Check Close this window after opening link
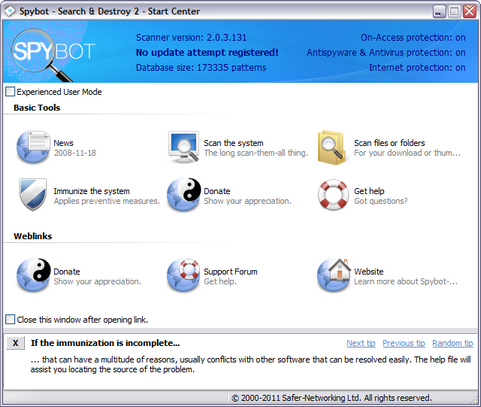The width and height of the screenshot is (481, 407). (x=10, y=319)
